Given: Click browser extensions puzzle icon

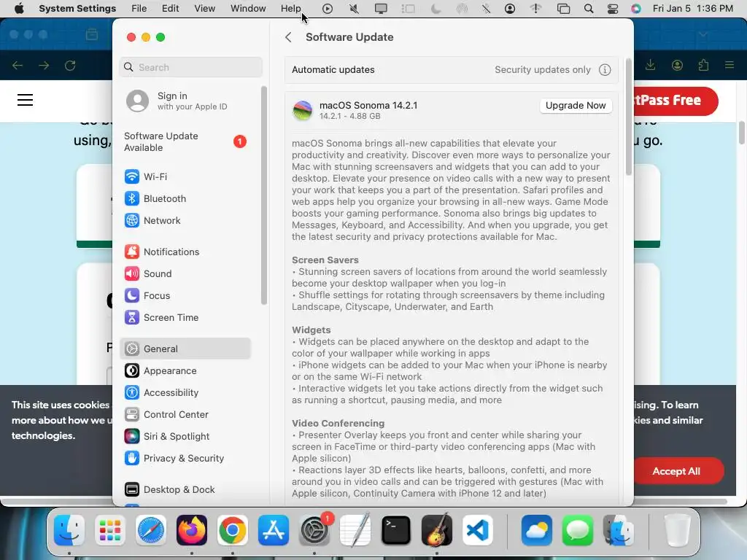Looking at the screenshot, I should click(703, 65).
